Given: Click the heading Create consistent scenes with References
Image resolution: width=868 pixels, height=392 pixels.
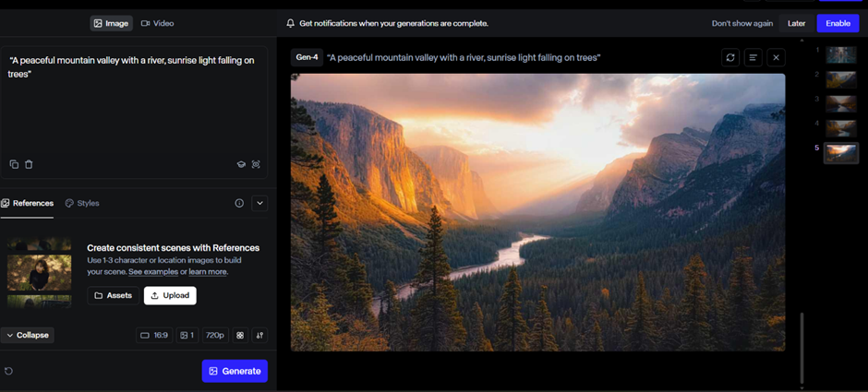Looking at the screenshot, I should pyautogui.click(x=174, y=248).
